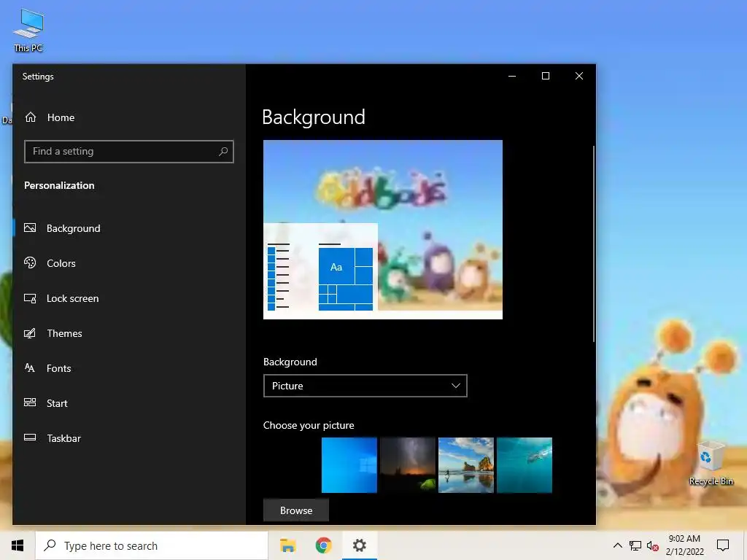Image resolution: width=747 pixels, height=560 pixels.
Task: Click the Fonts AA icon
Action: 29,367
